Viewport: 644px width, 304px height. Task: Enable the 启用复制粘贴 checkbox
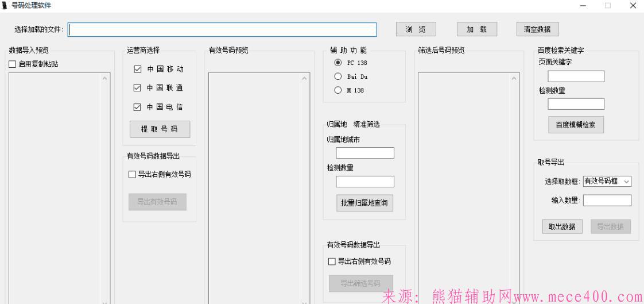tap(13, 64)
